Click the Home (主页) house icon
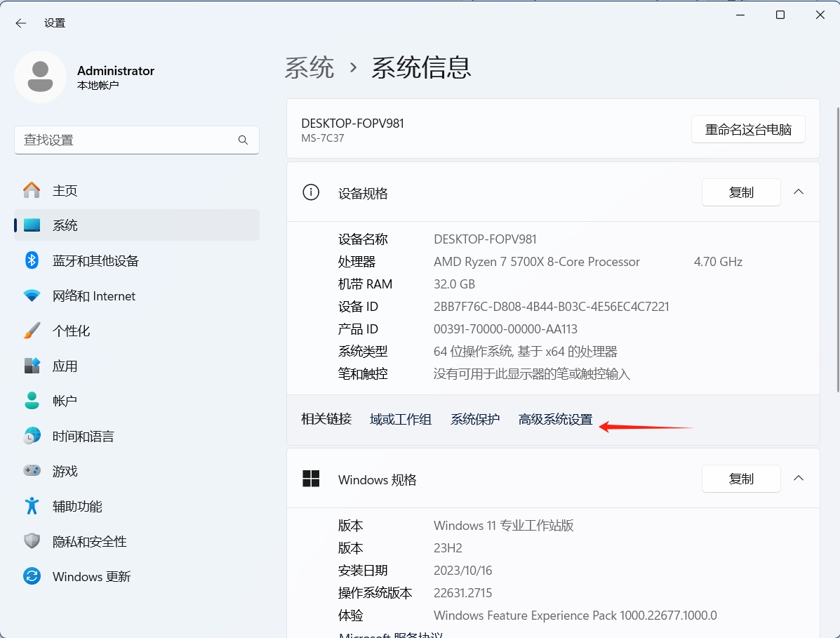 [x=32, y=190]
